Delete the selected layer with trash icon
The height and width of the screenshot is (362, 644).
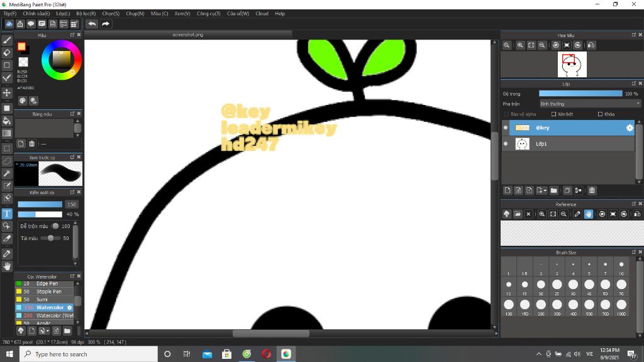coord(592,190)
